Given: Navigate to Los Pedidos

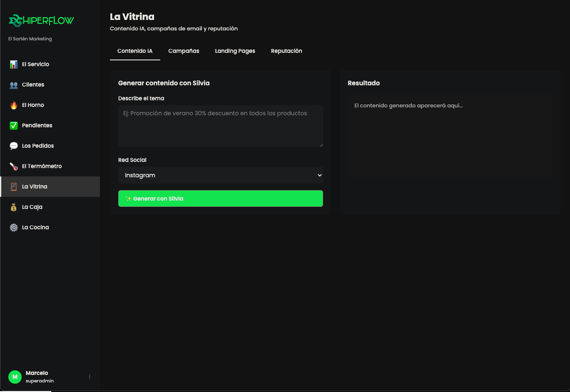Looking at the screenshot, I should [50, 146].
